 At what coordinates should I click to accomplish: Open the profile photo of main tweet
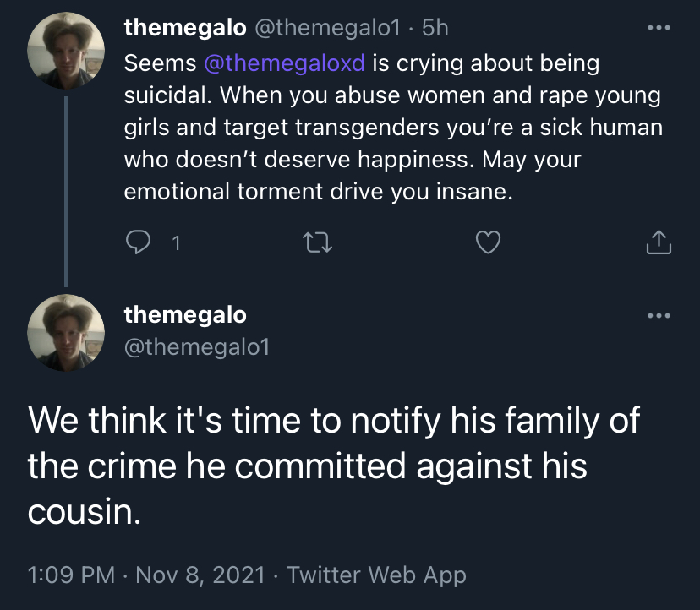(x=66, y=333)
